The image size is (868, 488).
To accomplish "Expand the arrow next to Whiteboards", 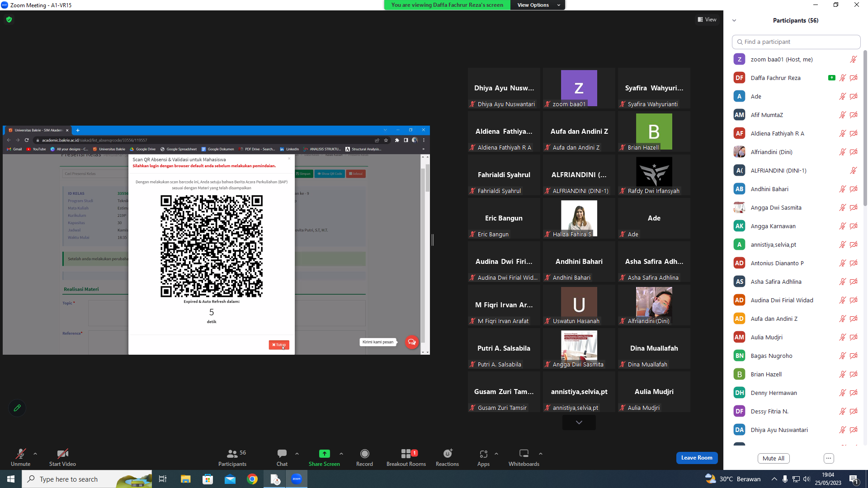I will click(x=541, y=454).
